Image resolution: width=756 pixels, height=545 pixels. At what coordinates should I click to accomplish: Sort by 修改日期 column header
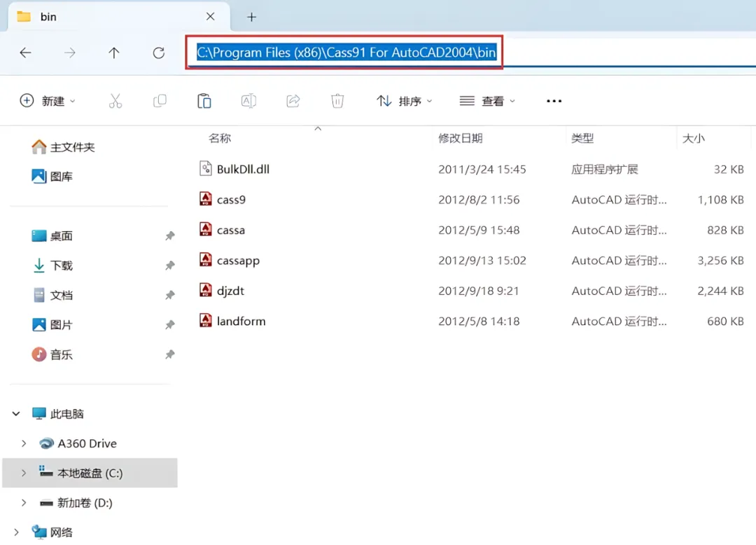click(x=461, y=139)
